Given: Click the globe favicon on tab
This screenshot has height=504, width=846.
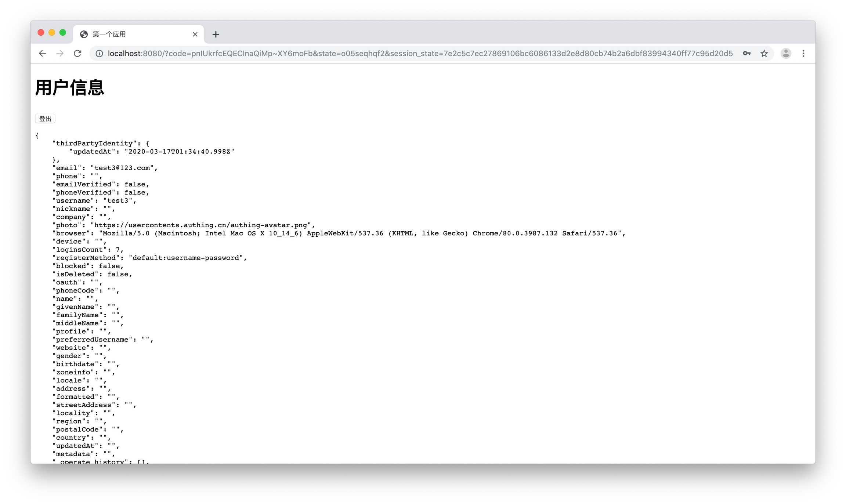Looking at the screenshot, I should click(84, 34).
